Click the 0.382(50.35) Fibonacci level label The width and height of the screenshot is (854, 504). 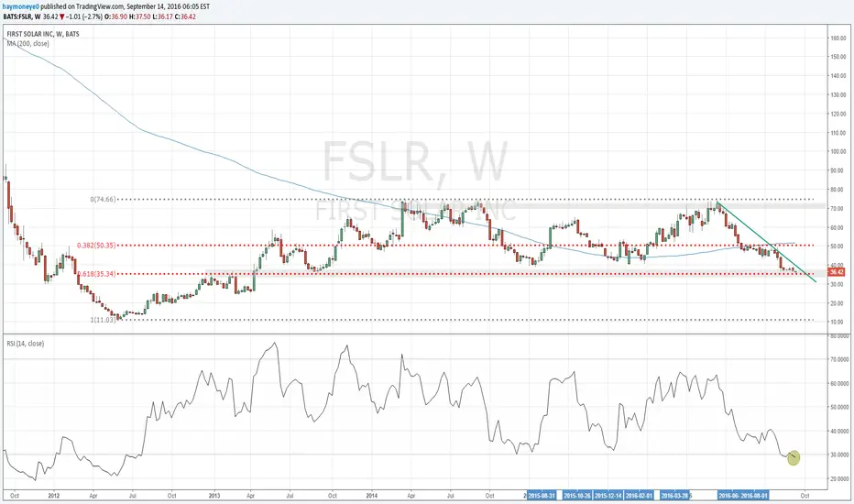tap(96, 246)
